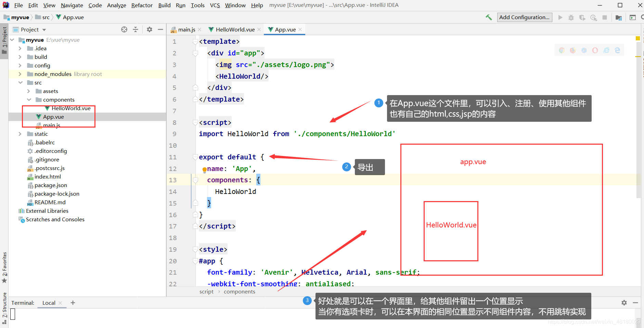Click the intention lightbulb on line 12
Screen dimensions: 644x328
pyautogui.click(x=204, y=169)
